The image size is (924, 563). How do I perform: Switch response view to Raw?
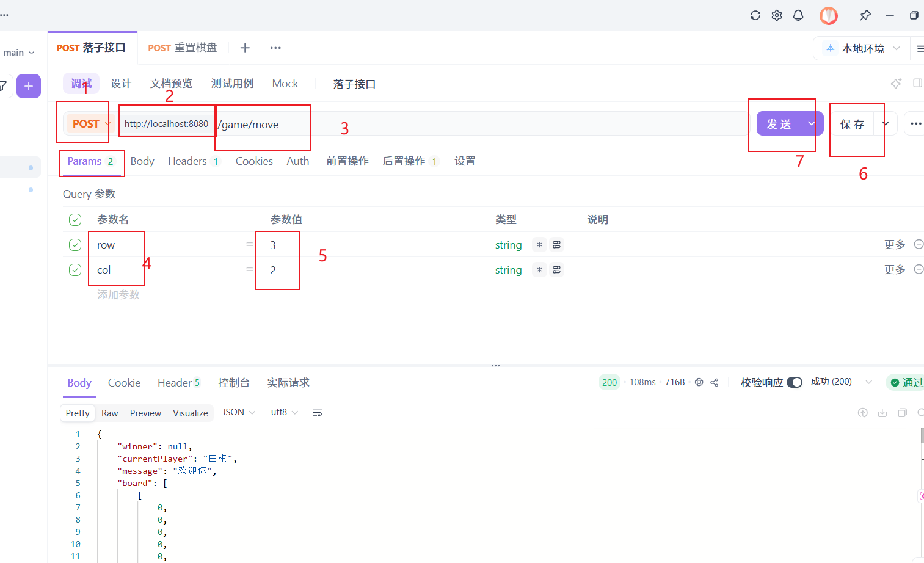pyautogui.click(x=110, y=413)
